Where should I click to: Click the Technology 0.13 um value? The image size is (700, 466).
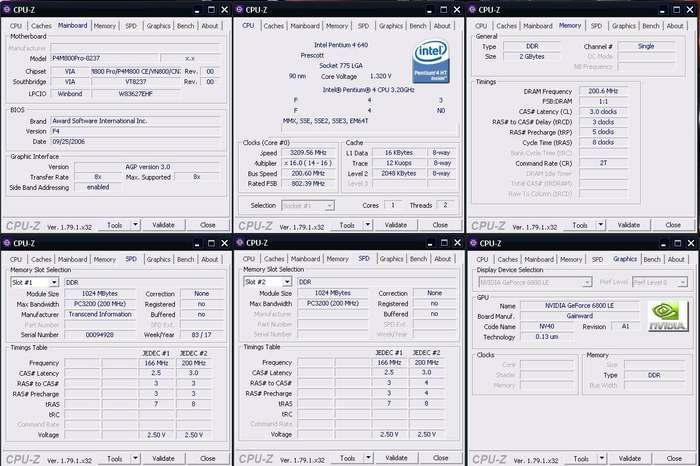pos(547,337)
